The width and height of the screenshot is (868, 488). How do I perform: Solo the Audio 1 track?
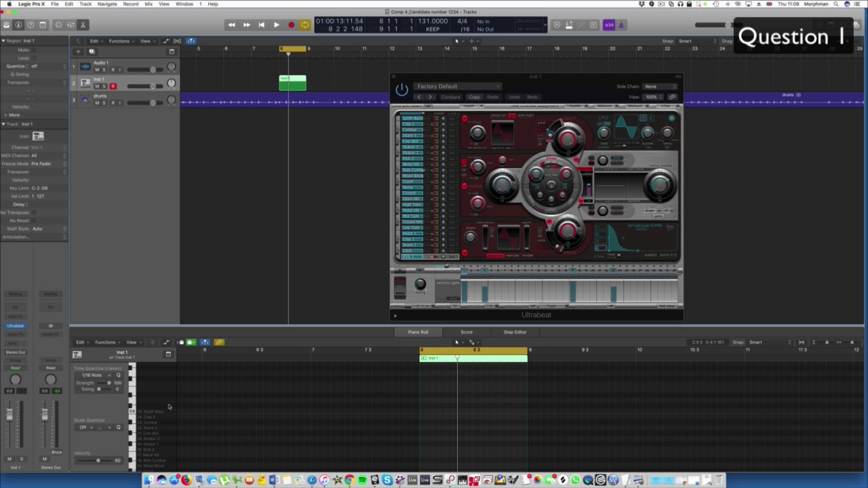(104, 70)
